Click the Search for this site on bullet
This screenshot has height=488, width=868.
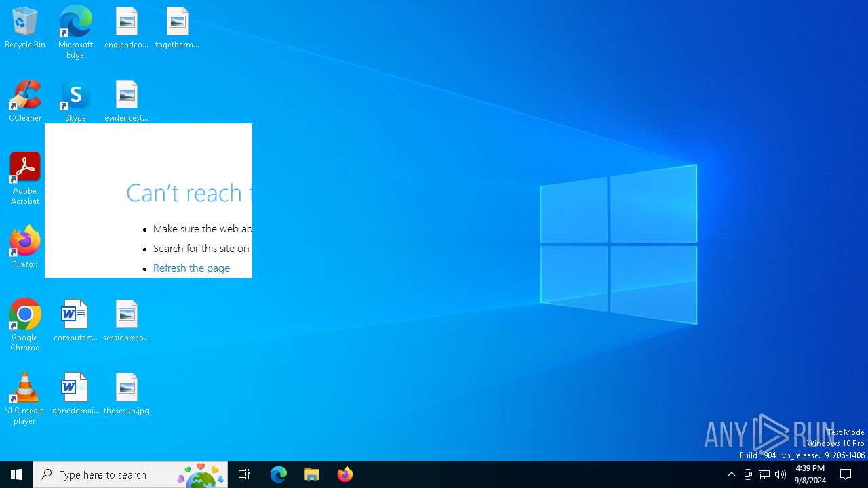coord(201,249)
